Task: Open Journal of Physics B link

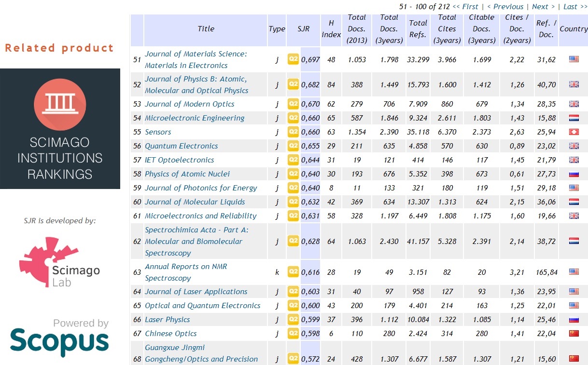Action: point(196,84)
